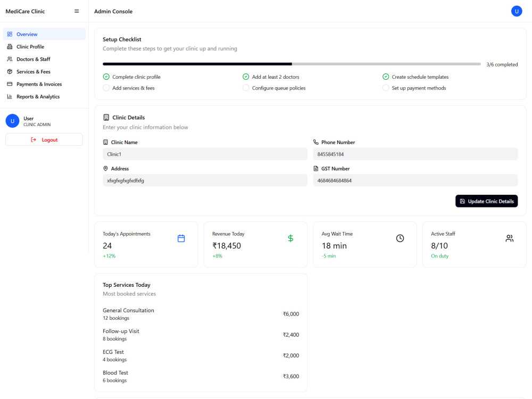Toggle the completed Complete clinic profile checkmark
The height and width of the screenshot is (399, 532).
tap(106, 77)
